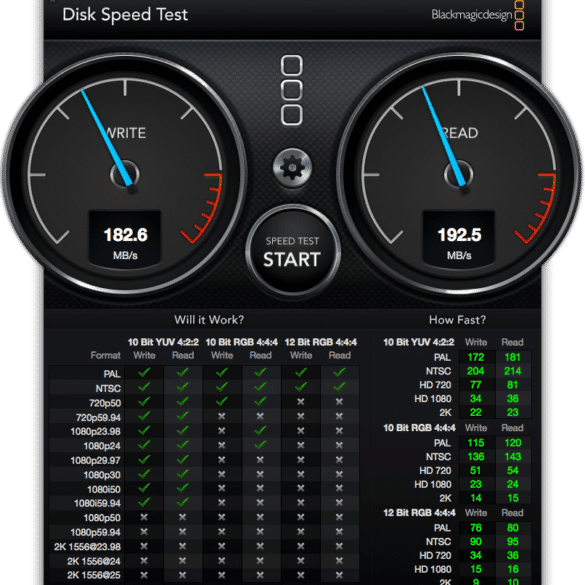Image resolution: width=585 pixels, height=585 pixels.
Task: Click PAL write value 172 in How Fast
Action: pos(476,357)
